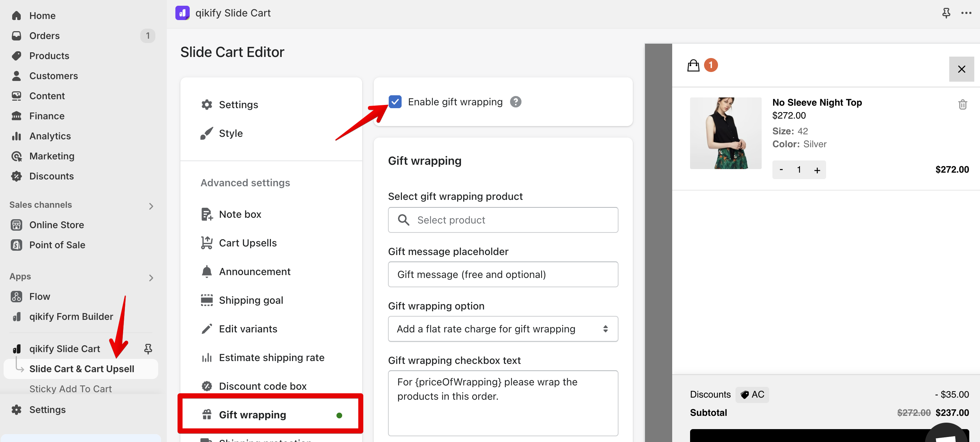Screen dimensions: 980x442
Task: Click the No Sleeve Night Top title
Action: [x=817, y=102]
